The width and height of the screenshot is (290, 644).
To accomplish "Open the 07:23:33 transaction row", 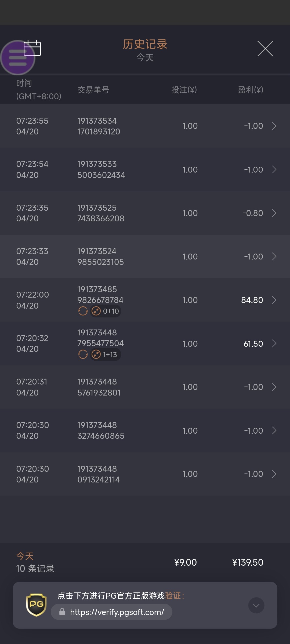I will pyautogui.click(x=145, y=257).
